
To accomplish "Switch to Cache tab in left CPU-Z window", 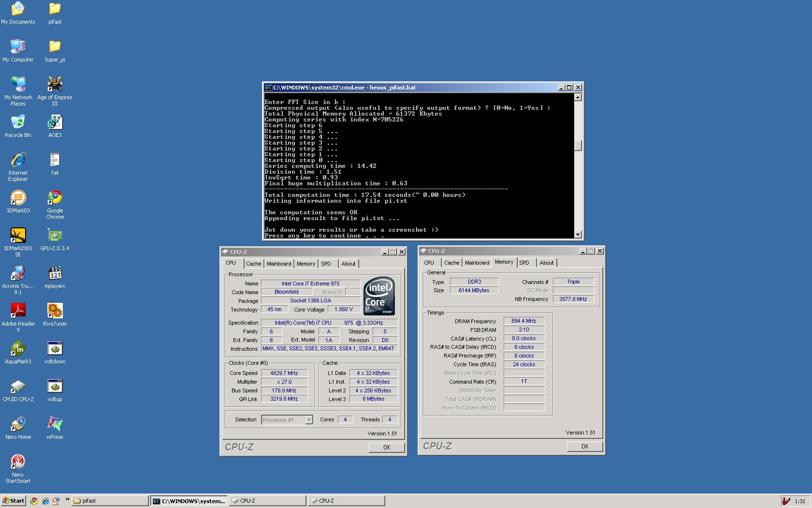I will coord(253,264).
